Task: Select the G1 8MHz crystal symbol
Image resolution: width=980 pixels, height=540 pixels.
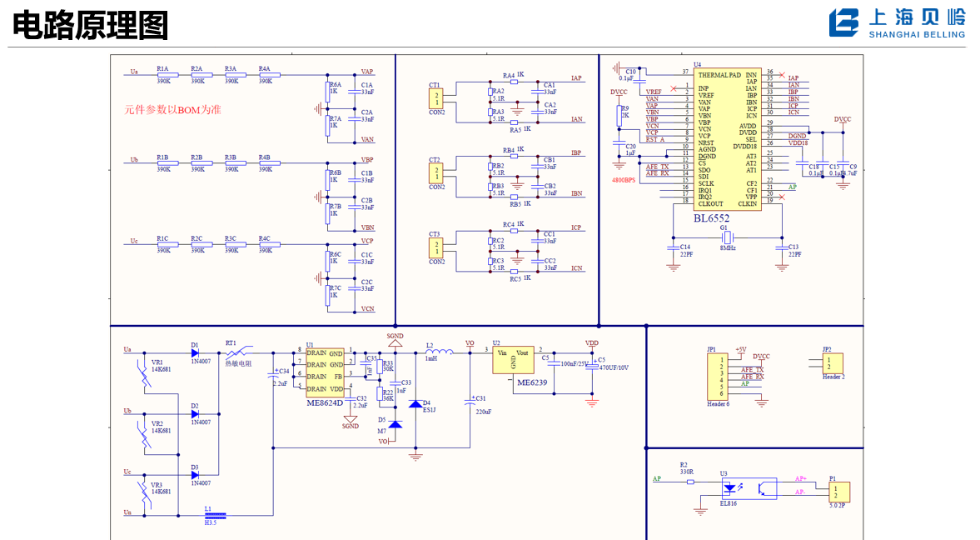Action: tap(726, 237)
